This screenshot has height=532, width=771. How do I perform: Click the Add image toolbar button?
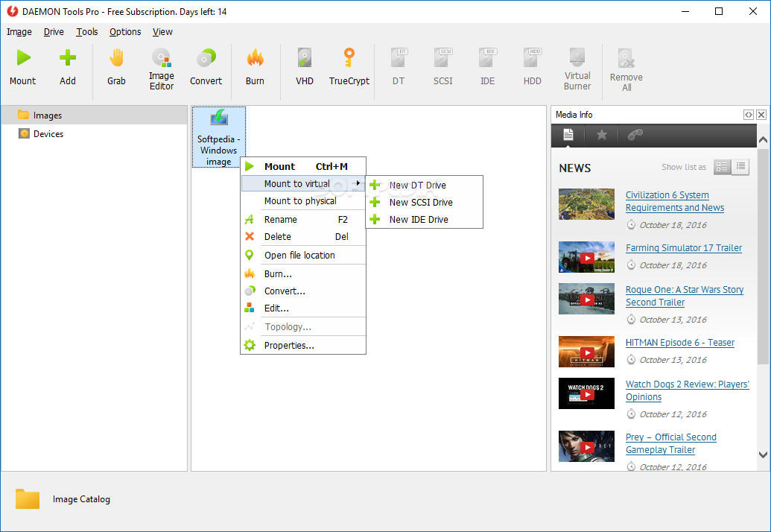(67, 67)
